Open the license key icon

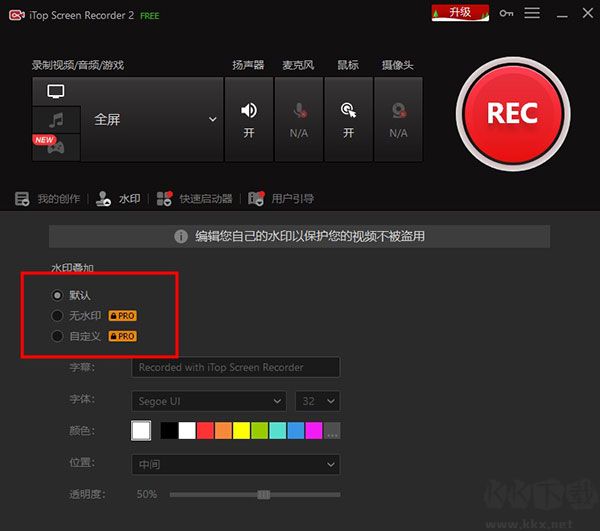[x=506, y=13]
